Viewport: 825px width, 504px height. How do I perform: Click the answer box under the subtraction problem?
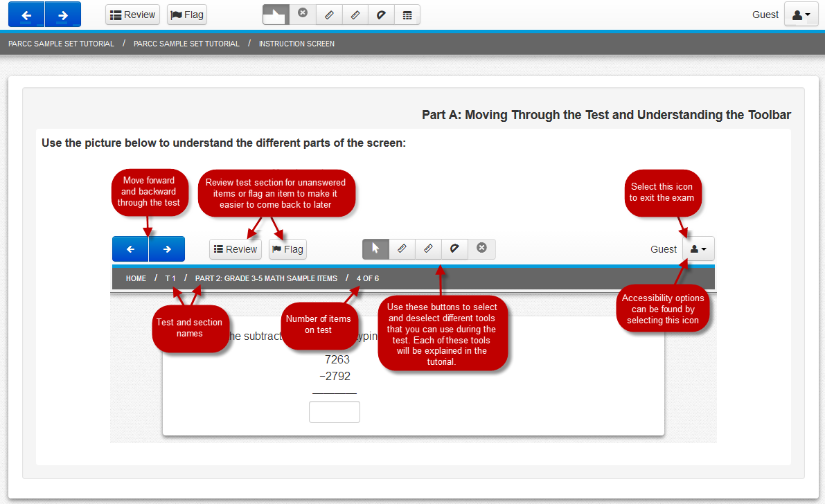pyautogui.click(x=334, y=412)
